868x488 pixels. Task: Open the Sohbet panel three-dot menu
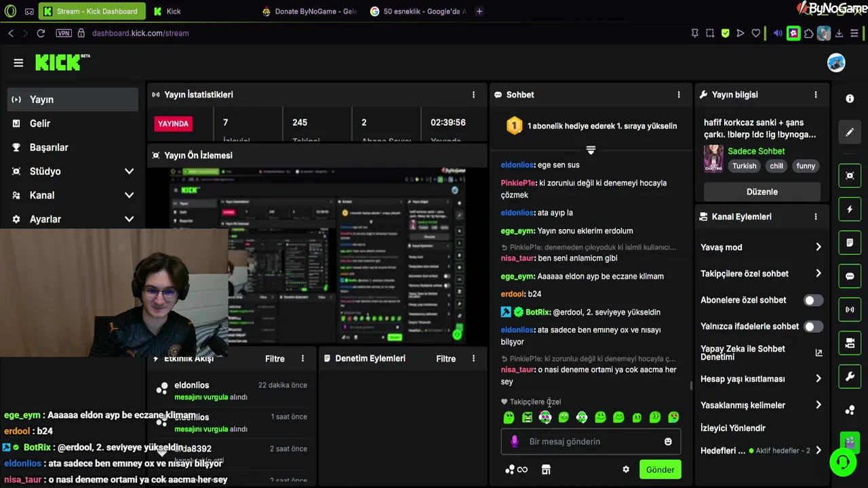click(x=679, y=95)
